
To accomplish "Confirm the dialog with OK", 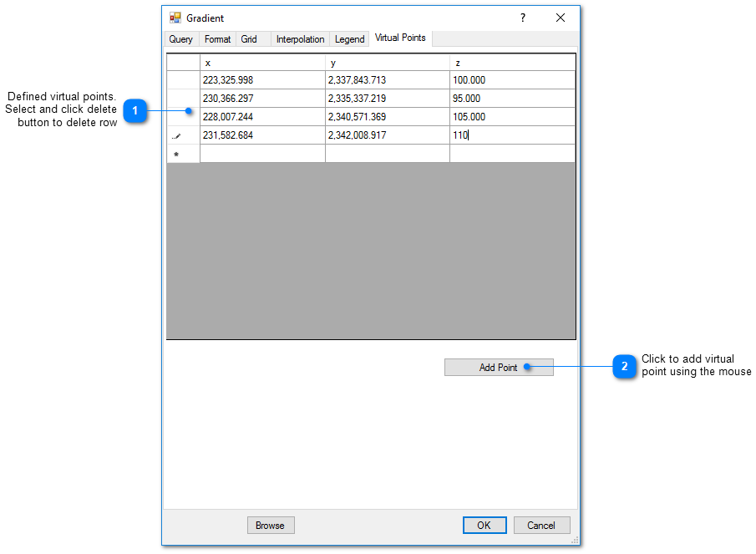I will 485,525.
